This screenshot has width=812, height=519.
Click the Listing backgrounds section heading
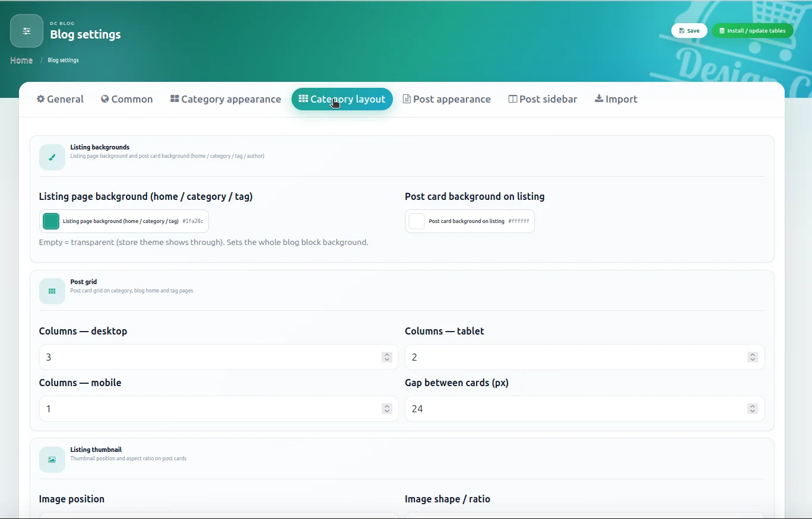click(x=100, y=147)
